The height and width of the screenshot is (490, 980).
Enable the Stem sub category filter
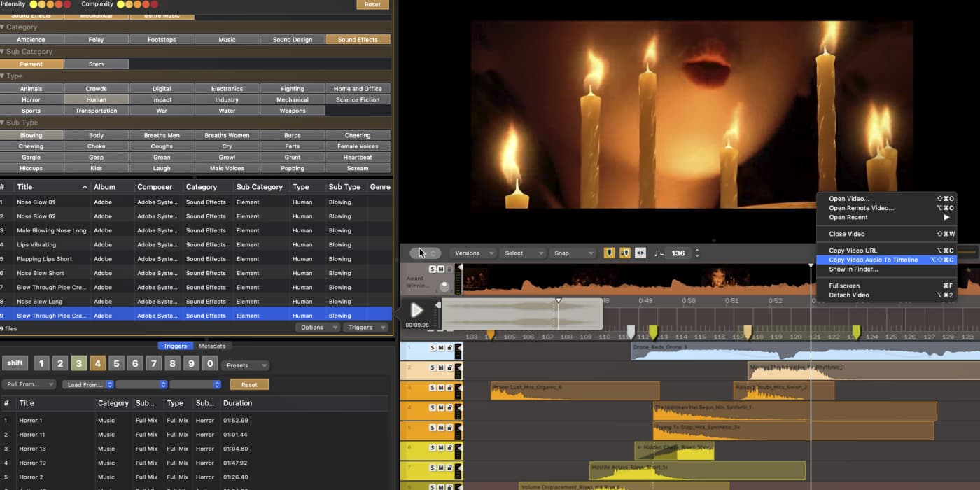tap(96, 64)
